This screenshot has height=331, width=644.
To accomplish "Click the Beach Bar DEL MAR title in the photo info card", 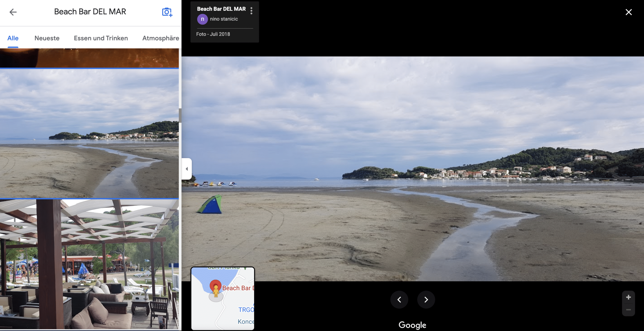I will [x=221, y=9].
